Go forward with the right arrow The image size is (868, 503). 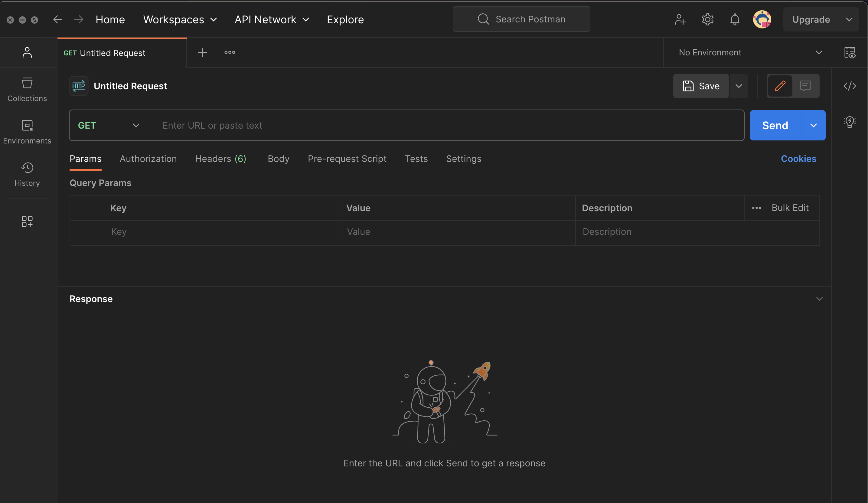(x=79, y=19)
